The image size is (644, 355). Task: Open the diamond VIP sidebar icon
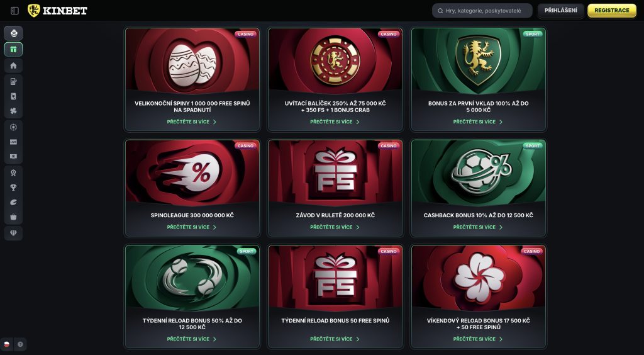13,233
